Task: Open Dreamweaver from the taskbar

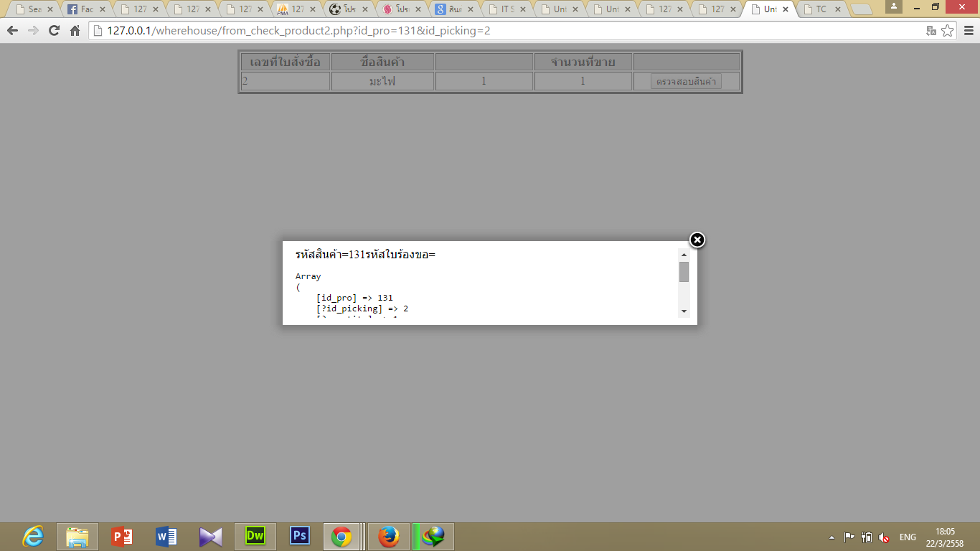Action: (255, 537)
